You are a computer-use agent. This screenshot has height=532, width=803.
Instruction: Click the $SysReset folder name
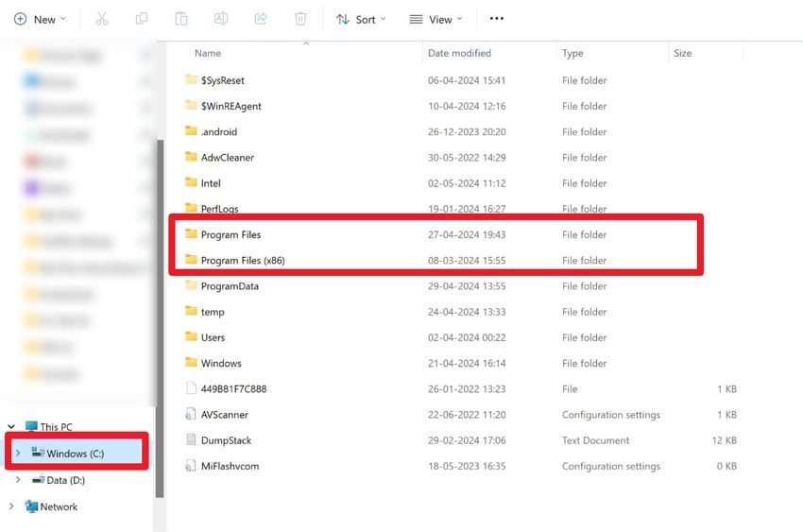click(x=223, y=80)
